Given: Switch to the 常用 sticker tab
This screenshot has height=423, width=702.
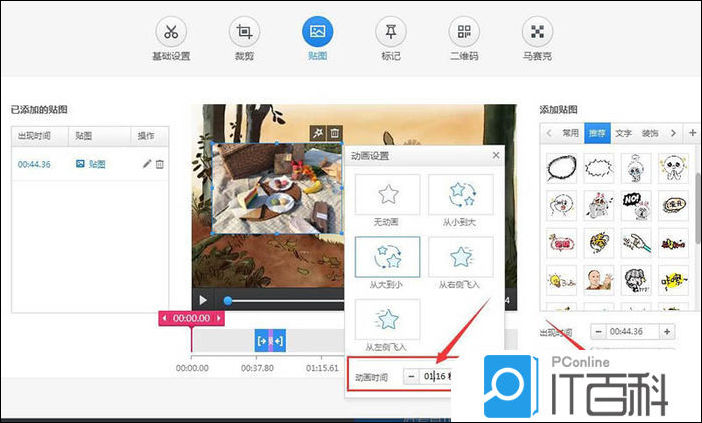Looking at the screenshot, I should [x=570, y=133].
